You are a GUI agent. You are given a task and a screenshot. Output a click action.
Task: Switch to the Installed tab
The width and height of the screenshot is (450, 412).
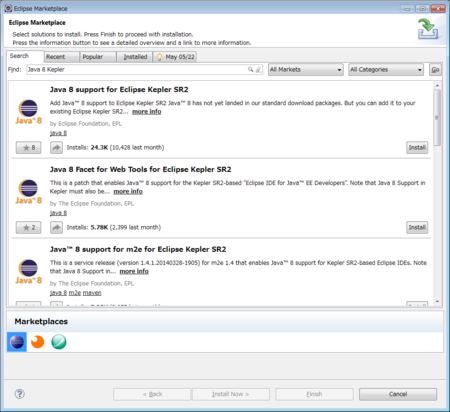tap(135, 57)
